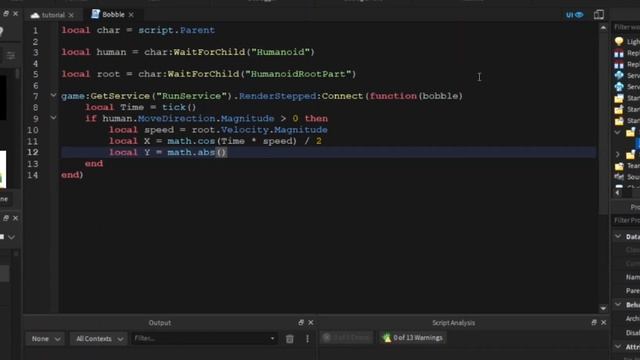The height and width of the screenshot is (360, 640).
Task: Click line number 12 in gutter
Action: (x=33, y=152)
